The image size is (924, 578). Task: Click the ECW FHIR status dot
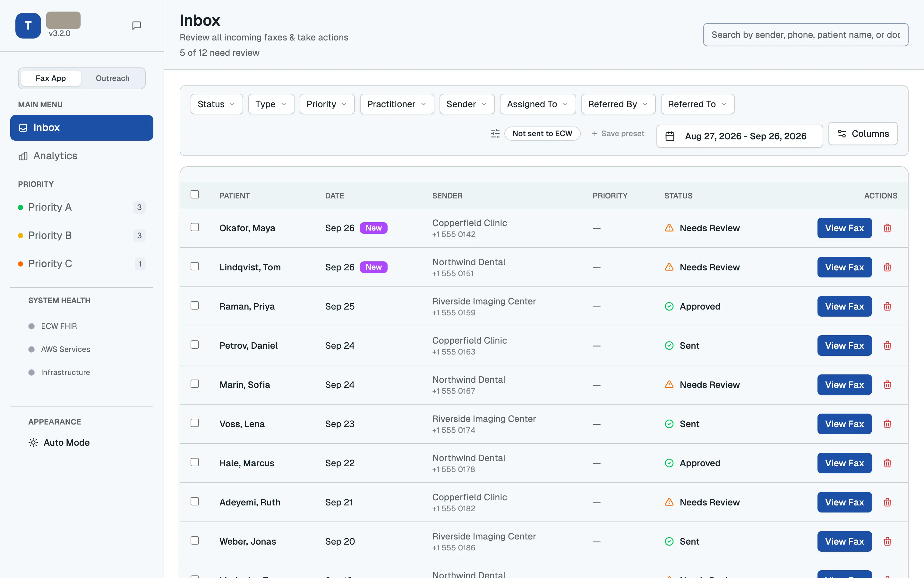click(32, 326)
